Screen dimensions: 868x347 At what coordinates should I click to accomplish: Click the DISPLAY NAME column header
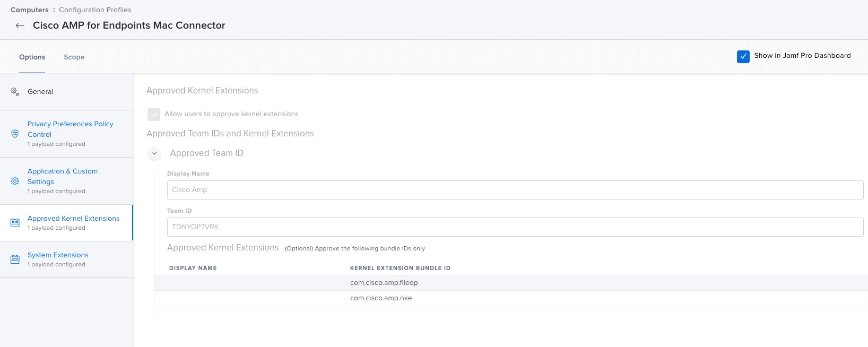click(x=193, y=268)
